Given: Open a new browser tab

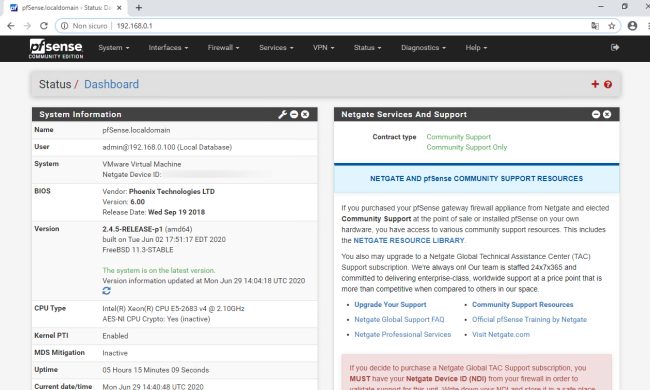Looking at the screenshot, I should (x=139, y=7).
